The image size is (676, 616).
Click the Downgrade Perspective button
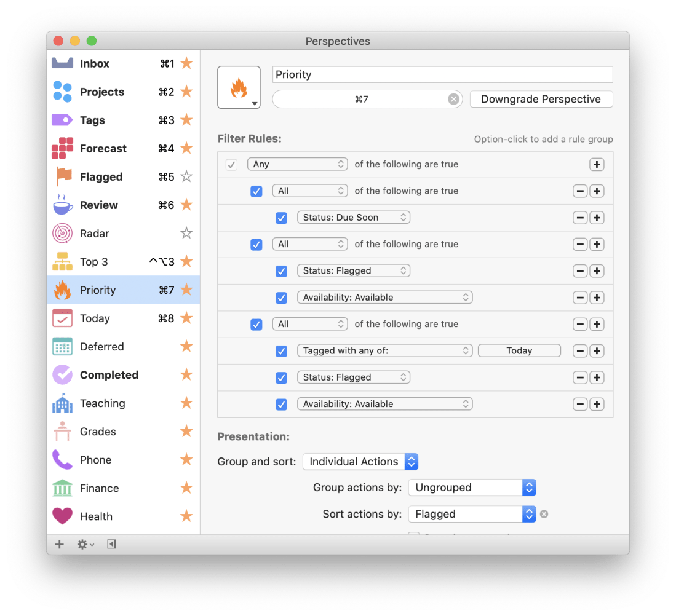coord(541,99)
